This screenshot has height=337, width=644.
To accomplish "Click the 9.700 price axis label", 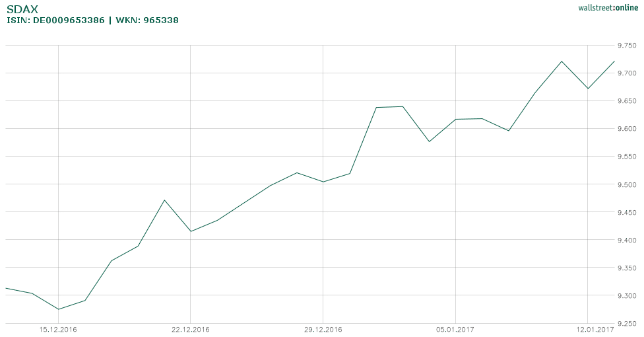I will [626, 73].
